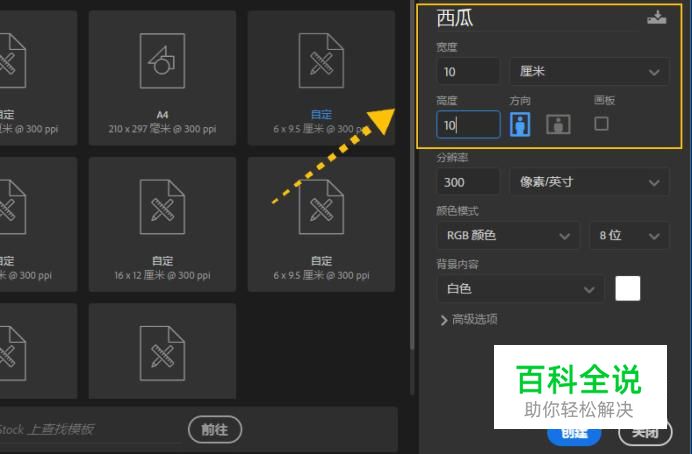Click the A4 preset shapes document icon

click(162, 61)
